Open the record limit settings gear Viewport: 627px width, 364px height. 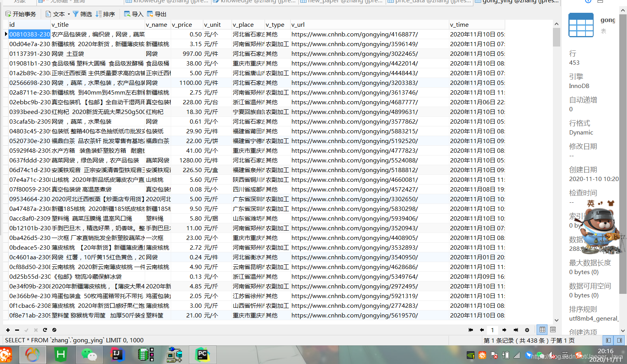pos(527,330)
